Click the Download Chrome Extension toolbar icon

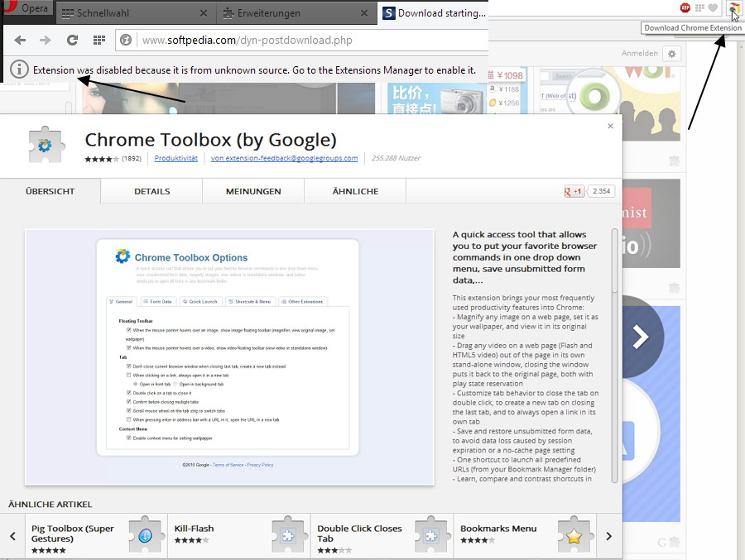[733, 8]
